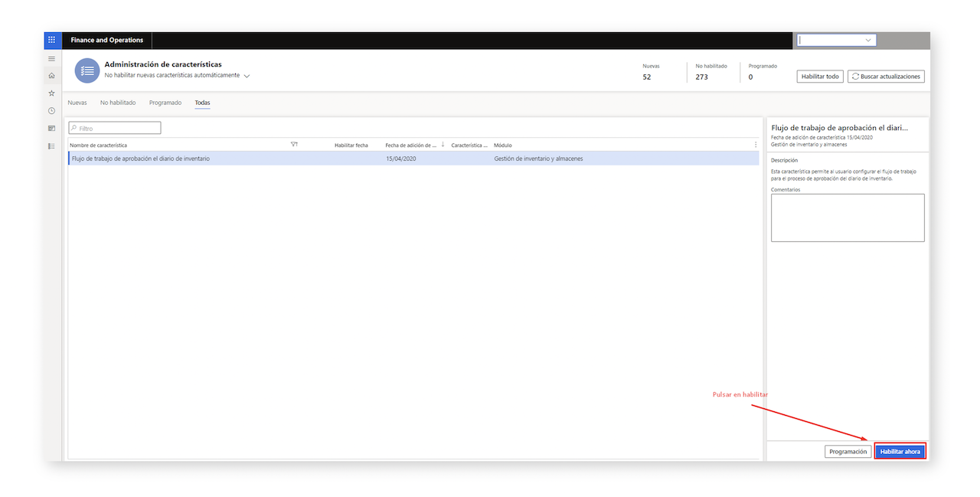Click the Habilitar ahora button
This screenshot has height=497, width=980.
point(900,452)
